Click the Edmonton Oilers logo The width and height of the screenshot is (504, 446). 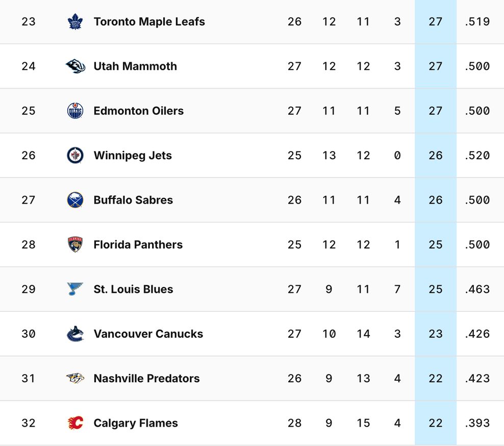pos(75,111)
